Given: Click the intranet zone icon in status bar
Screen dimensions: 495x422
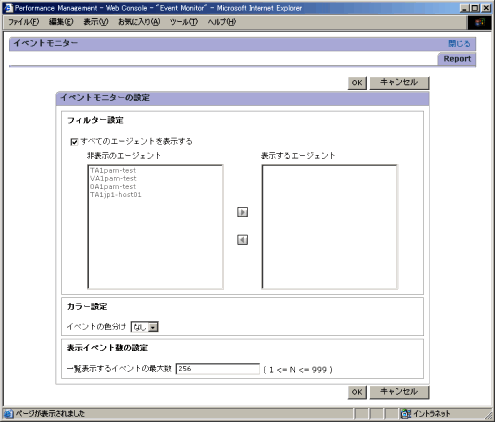Looking at the screenshot, I should click(406, 414).
